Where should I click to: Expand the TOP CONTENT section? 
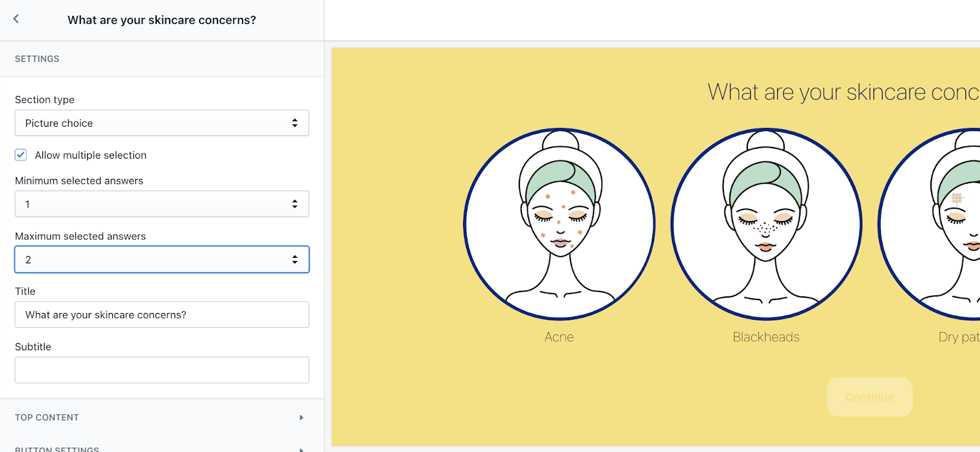click(x=162, y=418)
